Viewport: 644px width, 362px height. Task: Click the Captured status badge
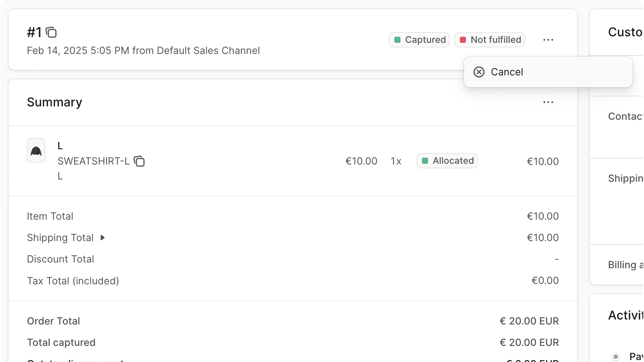419,39
